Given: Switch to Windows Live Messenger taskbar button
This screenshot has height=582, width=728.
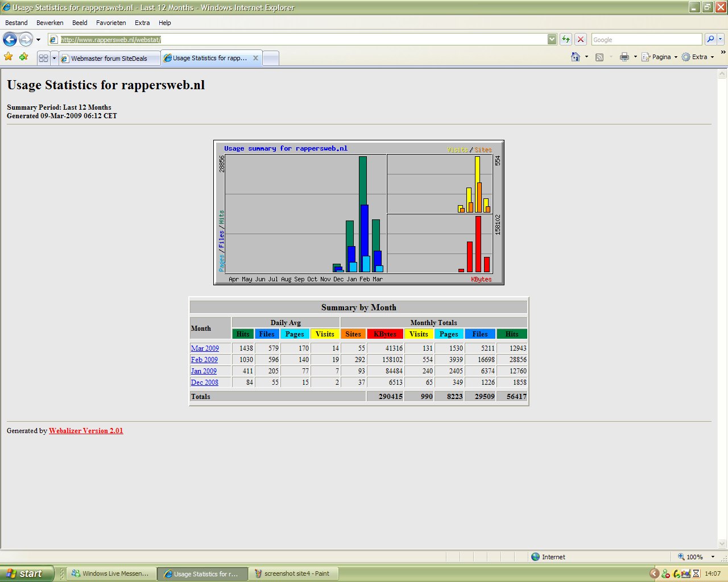Looking at the screenshot, I should [x=111, y=573].
